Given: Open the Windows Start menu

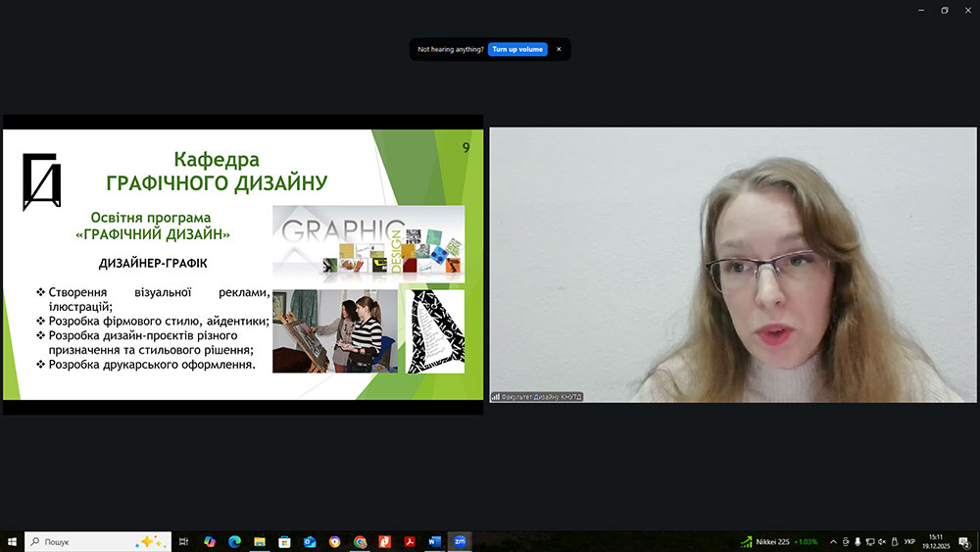Looking at the screenshot, I should point(12,541).
